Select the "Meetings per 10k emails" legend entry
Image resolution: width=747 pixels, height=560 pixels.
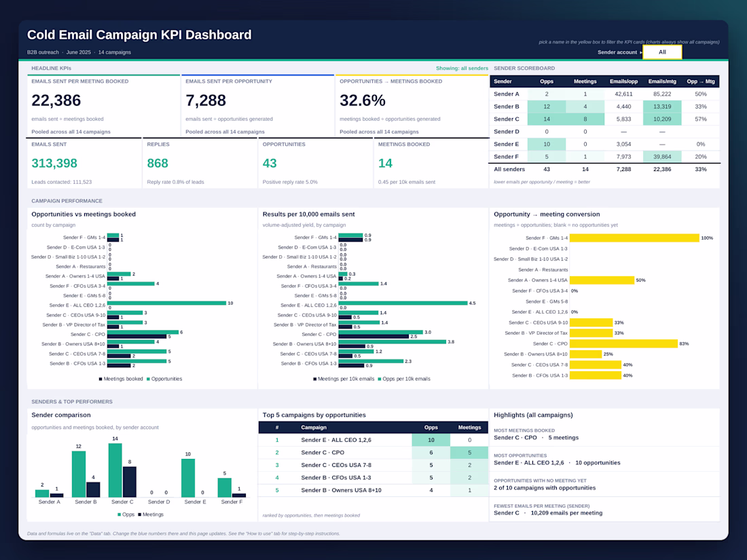[344, 379]
